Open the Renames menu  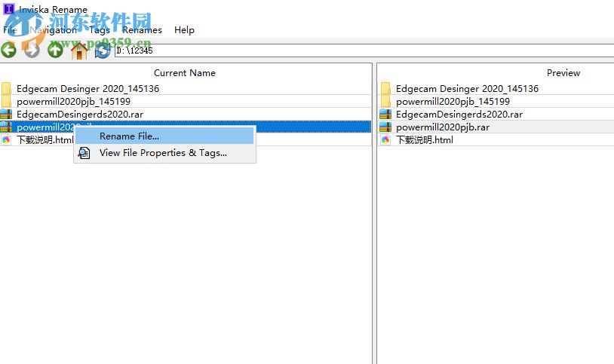pos(142,30)
